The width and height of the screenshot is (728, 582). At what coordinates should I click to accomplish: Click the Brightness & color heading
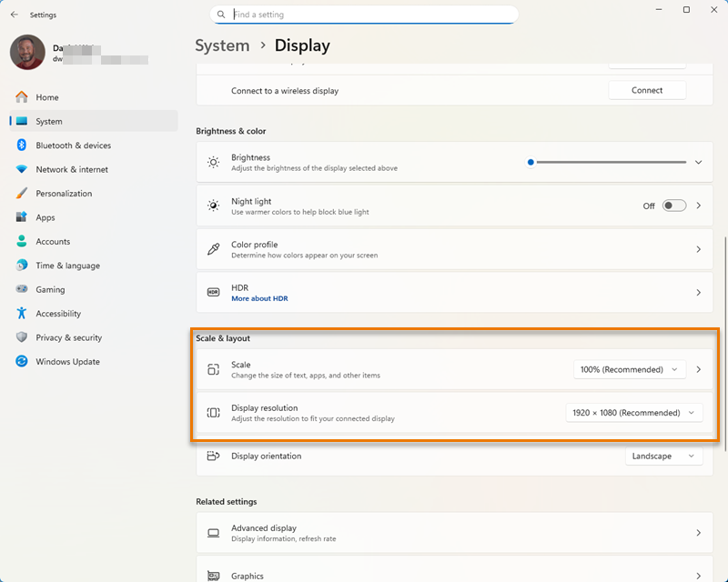click(231, 131)
